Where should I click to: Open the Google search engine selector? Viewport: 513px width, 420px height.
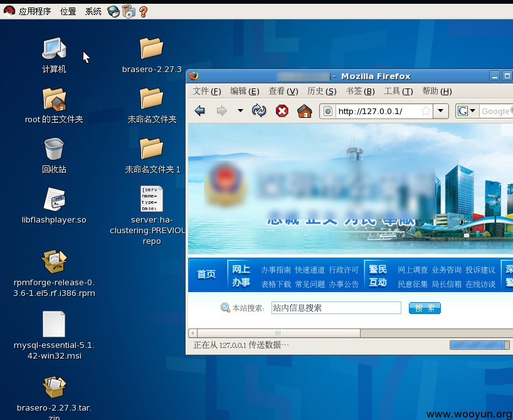coord(467,111)
